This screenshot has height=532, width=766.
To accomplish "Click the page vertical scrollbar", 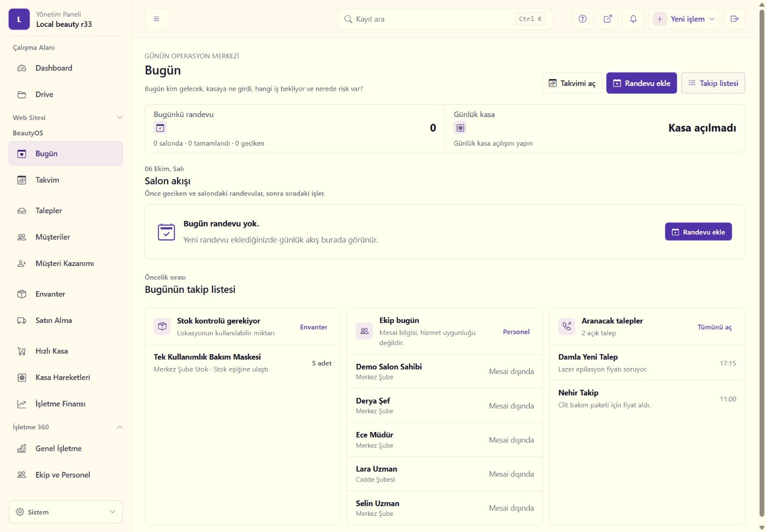I will 762,263.
